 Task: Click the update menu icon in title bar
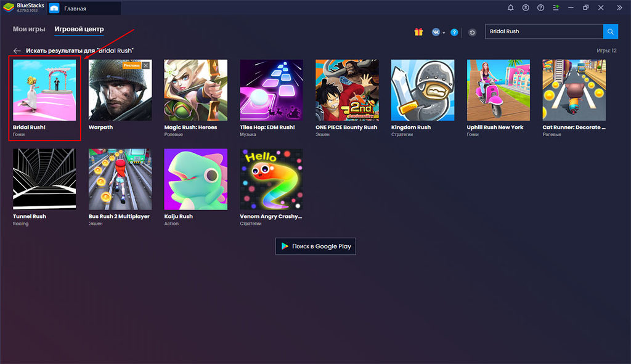tap(556, 7)
